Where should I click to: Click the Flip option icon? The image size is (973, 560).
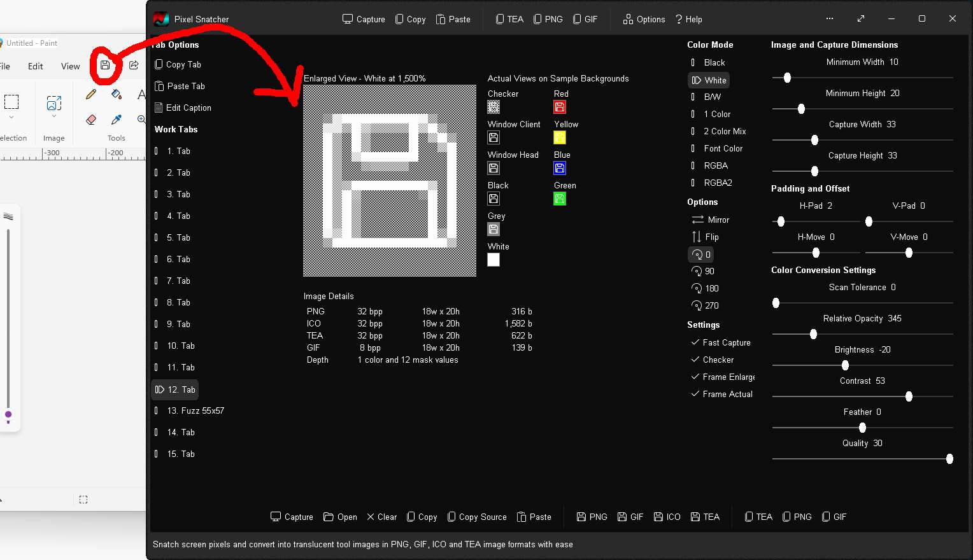point(697,237)
